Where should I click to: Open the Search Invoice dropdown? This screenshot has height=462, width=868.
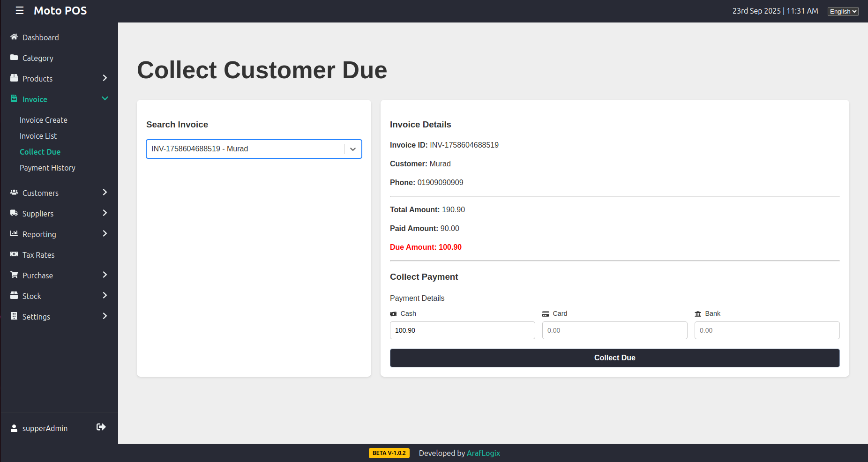pos(353,149)
